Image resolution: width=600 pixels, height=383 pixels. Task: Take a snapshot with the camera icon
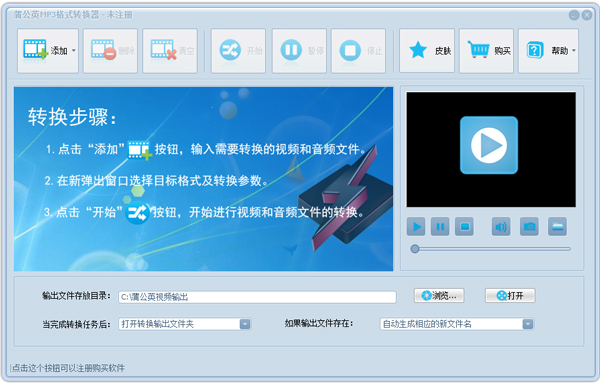click(529, 227)
